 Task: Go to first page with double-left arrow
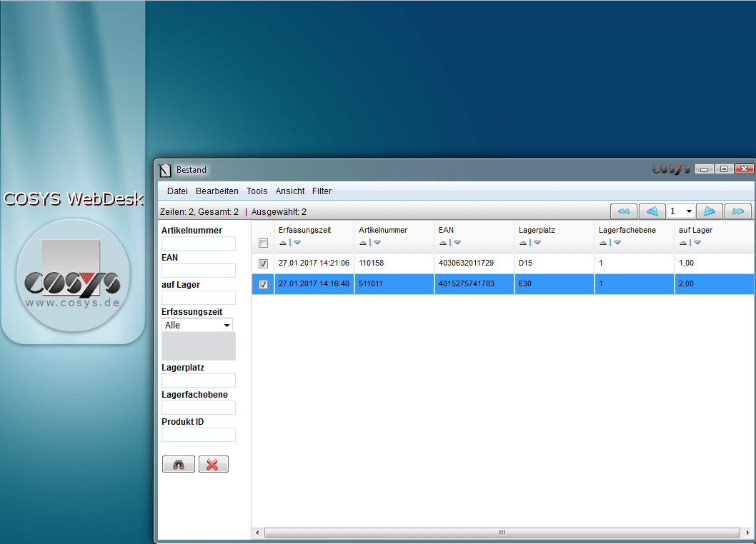tap(623, 211)
